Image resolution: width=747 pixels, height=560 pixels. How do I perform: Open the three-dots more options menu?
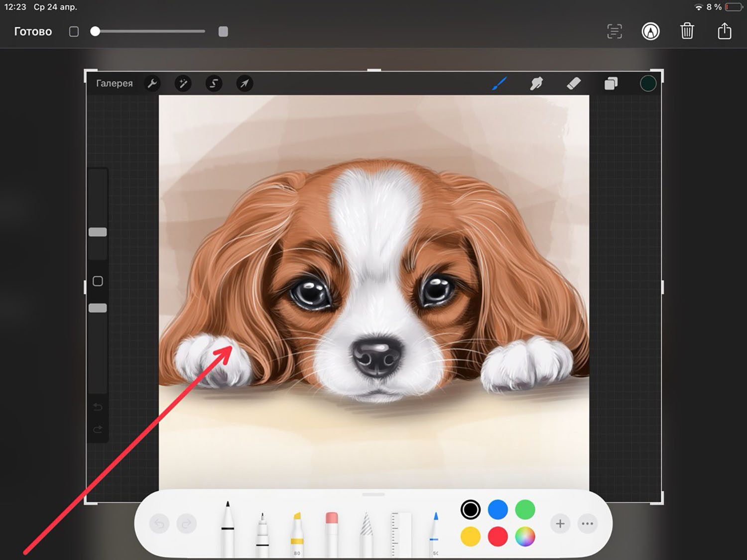(588, 524)
